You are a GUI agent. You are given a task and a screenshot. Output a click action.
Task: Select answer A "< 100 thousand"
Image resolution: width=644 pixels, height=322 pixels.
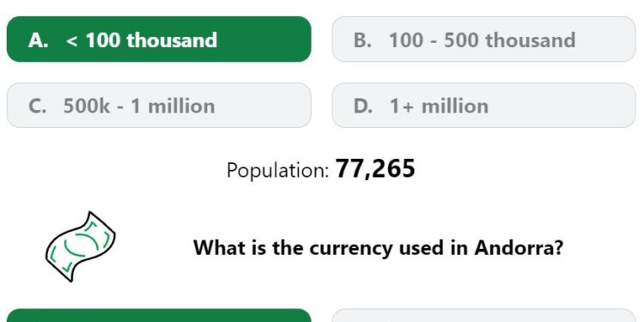pos(159,39)
